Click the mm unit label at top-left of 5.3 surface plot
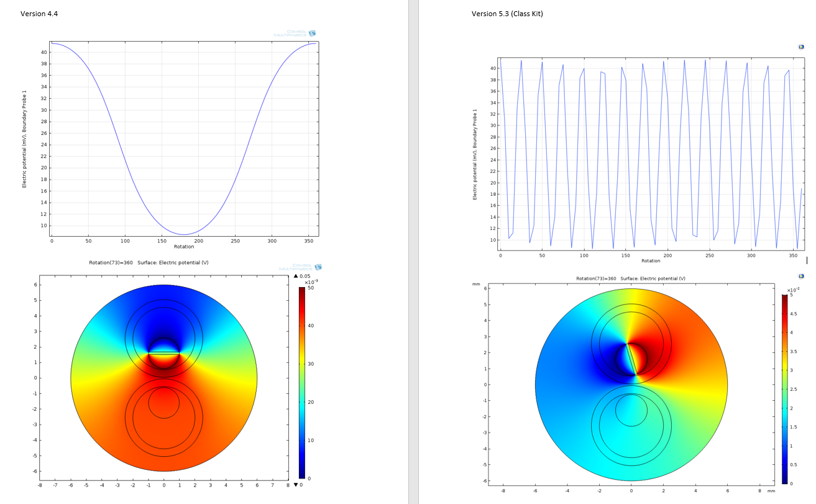Image resolution: width=816 pixels, height=504 pixels. point(475,284)
